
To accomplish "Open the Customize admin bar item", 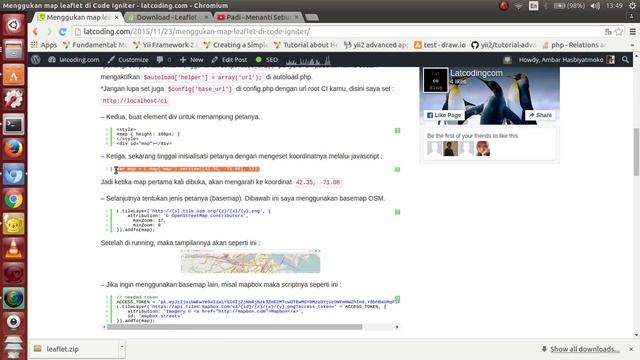I will click(x=128, y=60).
